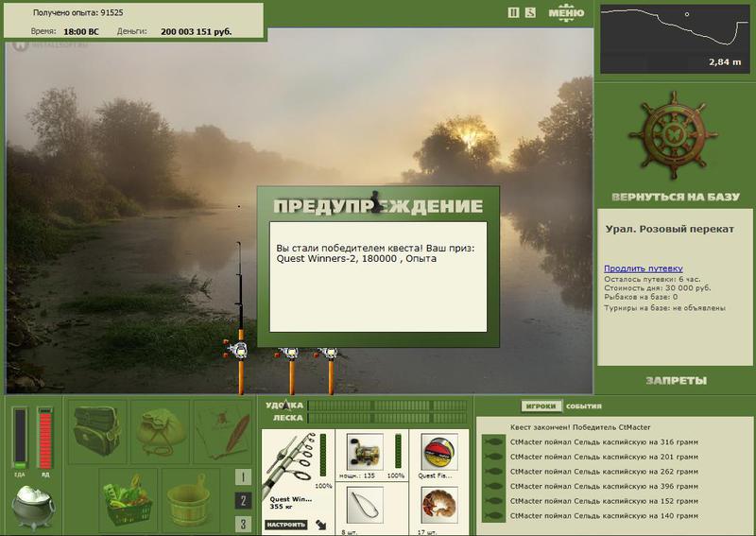Open the tackle backpack icon
Viewport: 756px width, 536px height.
point(97,431)
